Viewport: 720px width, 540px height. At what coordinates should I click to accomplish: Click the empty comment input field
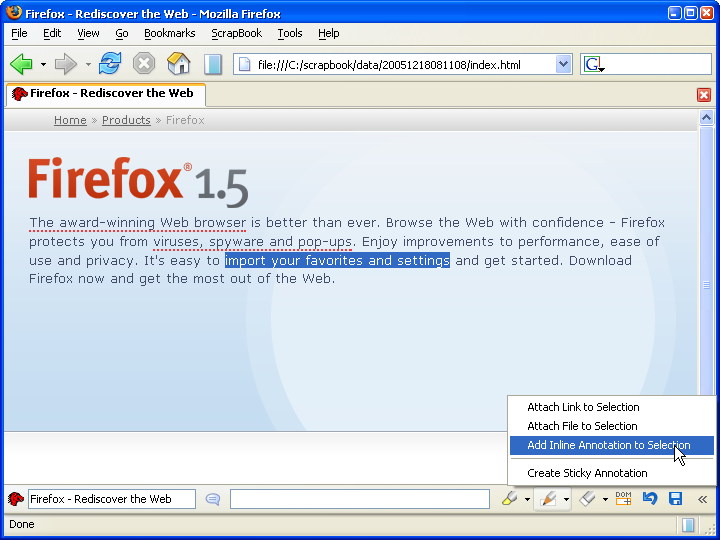(x=360, y=499)
